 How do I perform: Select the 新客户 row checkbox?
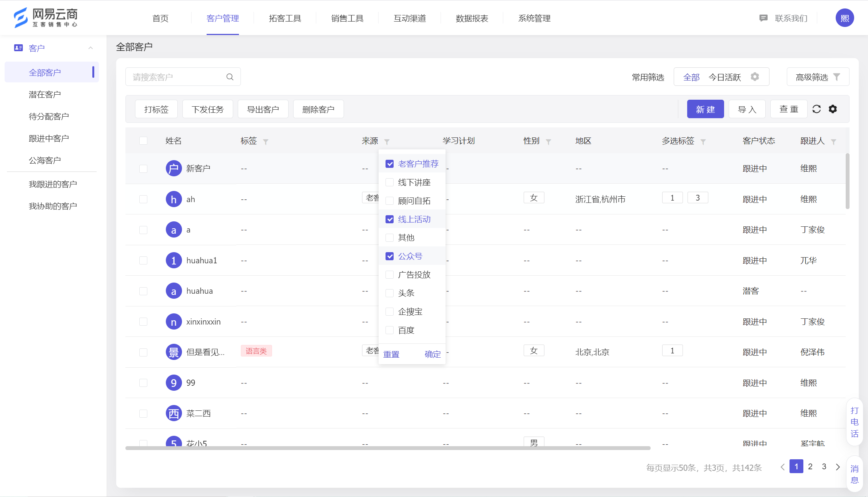[144, 169]
